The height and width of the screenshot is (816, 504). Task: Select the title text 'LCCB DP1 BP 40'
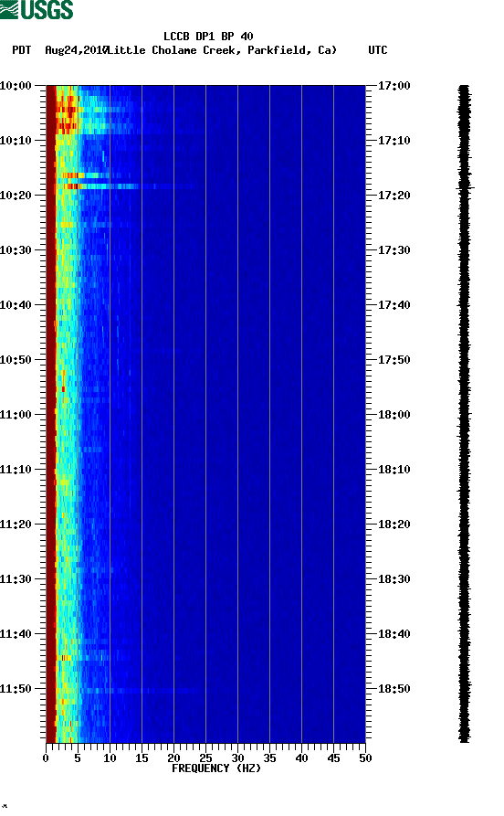[208, 37]
